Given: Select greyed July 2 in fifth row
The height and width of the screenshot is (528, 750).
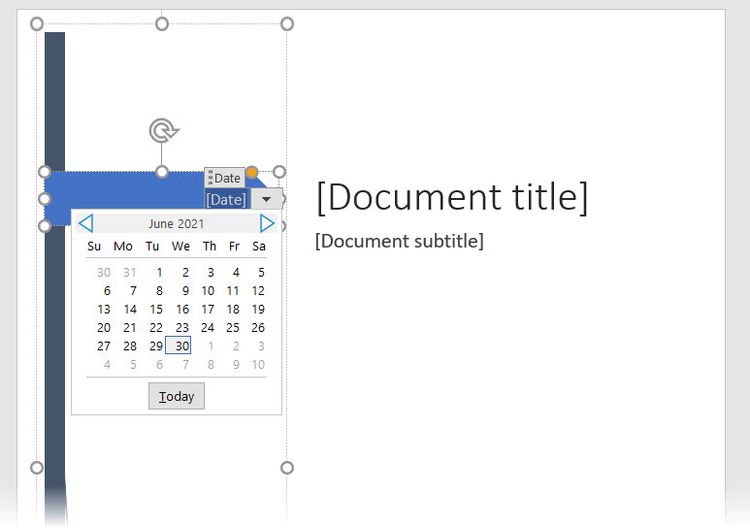Looking at the screenshot, I should (x=236, y=346).
